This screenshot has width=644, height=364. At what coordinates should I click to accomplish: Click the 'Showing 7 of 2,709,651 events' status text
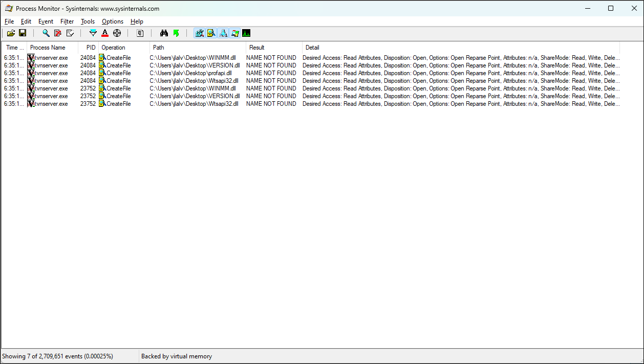pos(57,356)
